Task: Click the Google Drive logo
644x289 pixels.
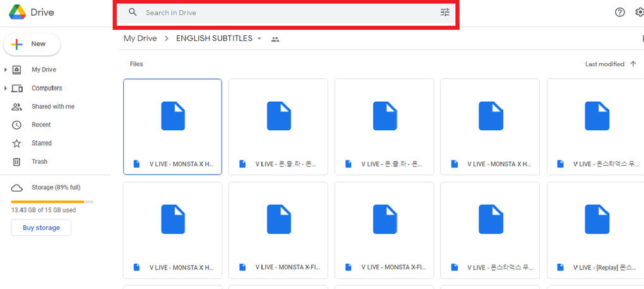Action: click(17, 12)
